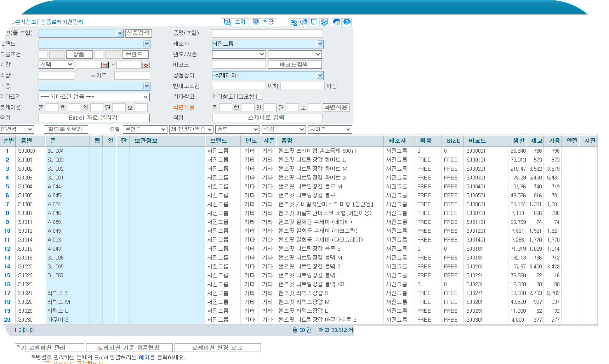Viewport: 609px width, 364px height.
Task: Click the 저장 save diskette icon
Action: click(x=263, y=22)
